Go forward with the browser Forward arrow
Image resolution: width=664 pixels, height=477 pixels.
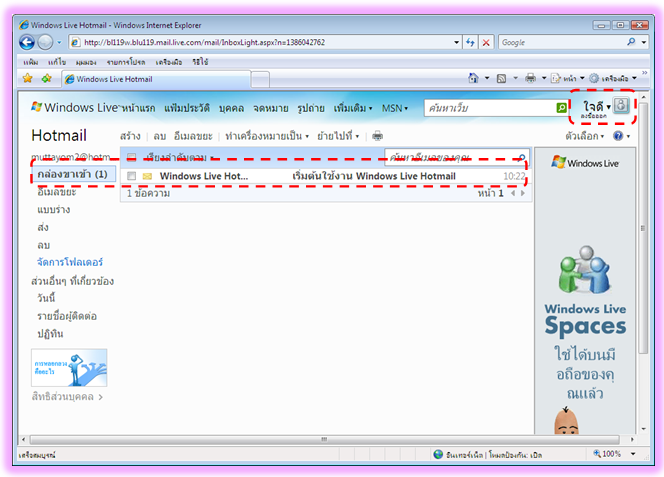(x=45, y=42)
